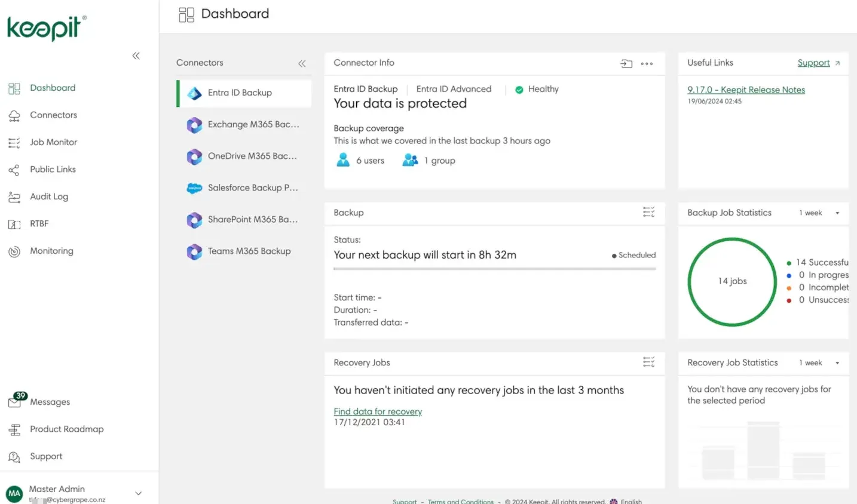Click the Scheduled status label
Image resolution: width=857 pixels, height=504 pixels.
coord(633,255)
